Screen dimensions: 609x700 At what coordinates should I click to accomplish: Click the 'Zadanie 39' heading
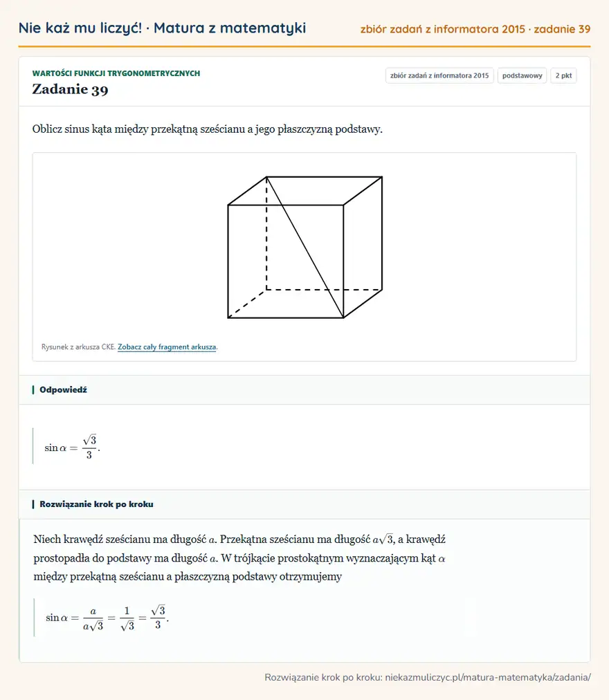pyautogui.click(x=70, y=89)
